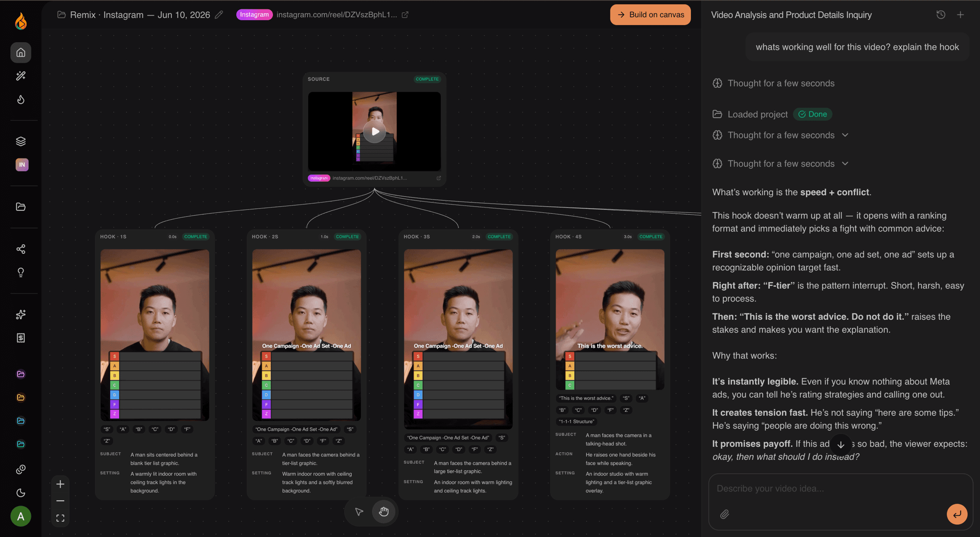This screenshot has width=980, height=537.
Task: Click the COMPLETE badge on Source card
Action: tap(427, 79)
